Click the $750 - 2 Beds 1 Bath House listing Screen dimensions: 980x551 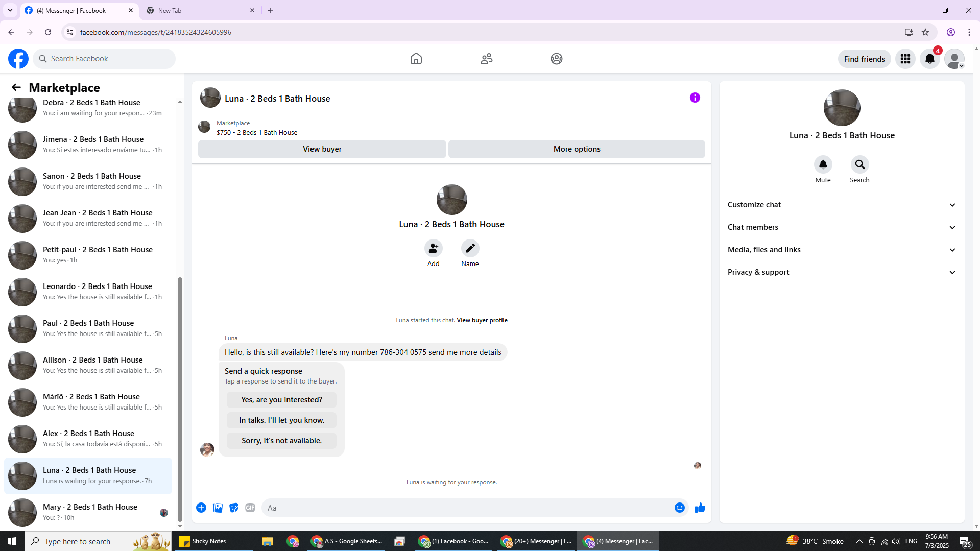click(257, 133)
